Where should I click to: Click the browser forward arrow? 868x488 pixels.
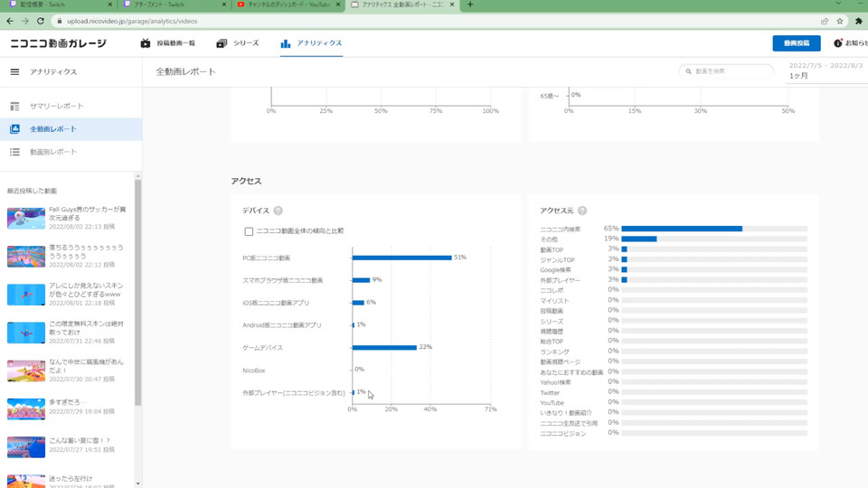coord(25,21)
